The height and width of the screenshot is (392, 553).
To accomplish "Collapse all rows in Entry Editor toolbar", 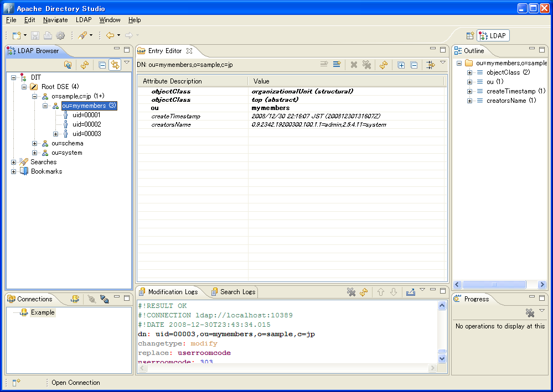I will 414,65.
